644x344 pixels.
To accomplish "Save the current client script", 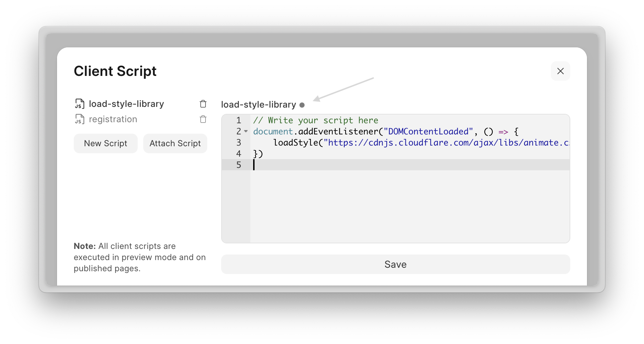I will [x=395, y=264].
